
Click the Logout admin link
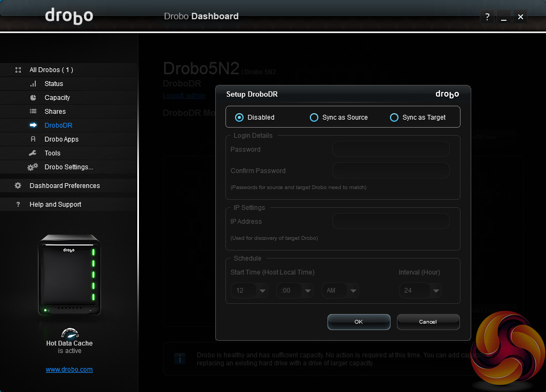point(183,96)
